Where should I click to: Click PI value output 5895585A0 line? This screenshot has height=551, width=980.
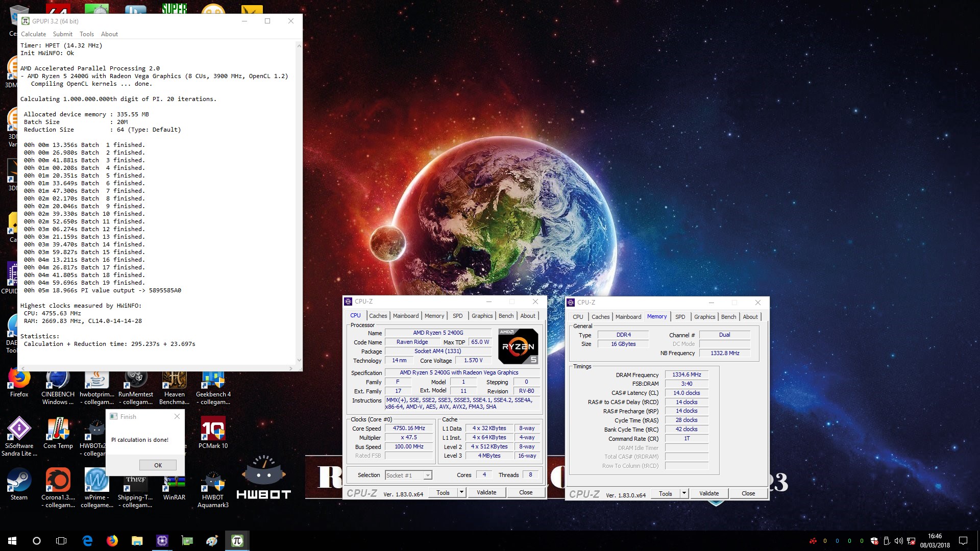click(103, 290)
